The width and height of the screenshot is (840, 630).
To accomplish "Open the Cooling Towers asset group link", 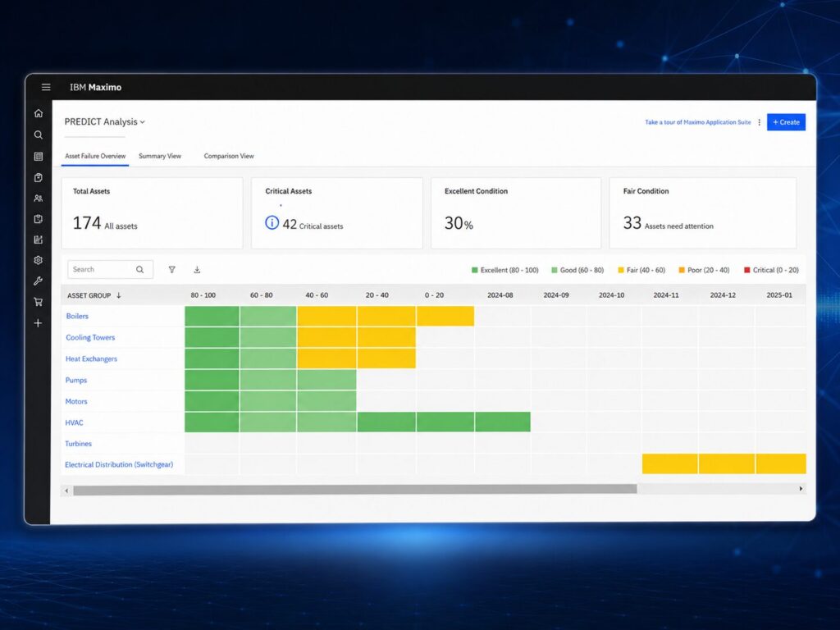I will click(x=90, y=337).
